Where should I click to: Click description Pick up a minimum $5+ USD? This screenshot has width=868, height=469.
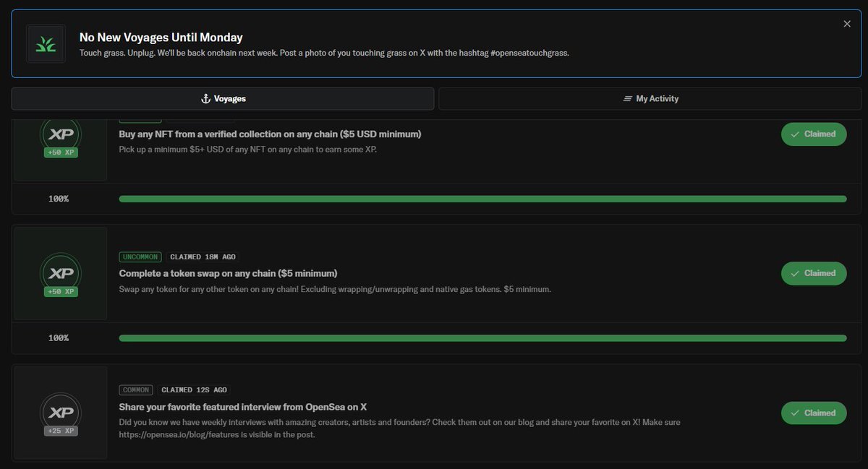tap(248, 150)
